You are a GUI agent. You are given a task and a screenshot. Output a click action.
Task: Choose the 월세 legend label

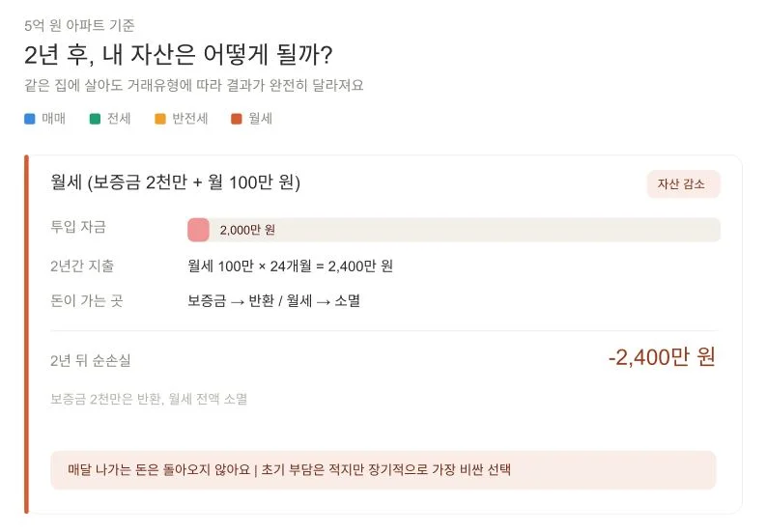click(x=261, y=119)
